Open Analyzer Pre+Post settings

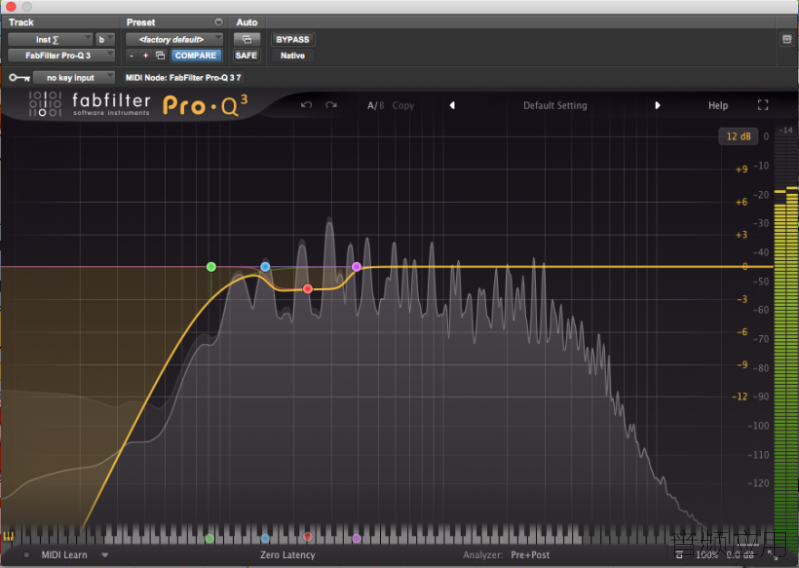530,555
